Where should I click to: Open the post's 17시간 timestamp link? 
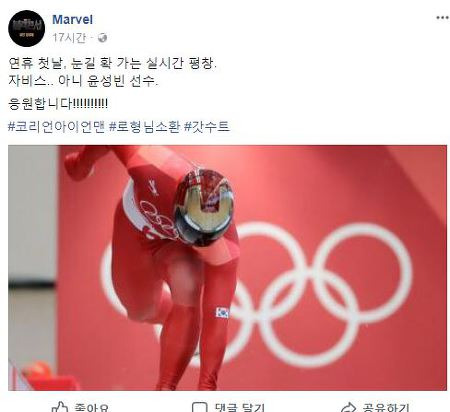pos(69,38)
